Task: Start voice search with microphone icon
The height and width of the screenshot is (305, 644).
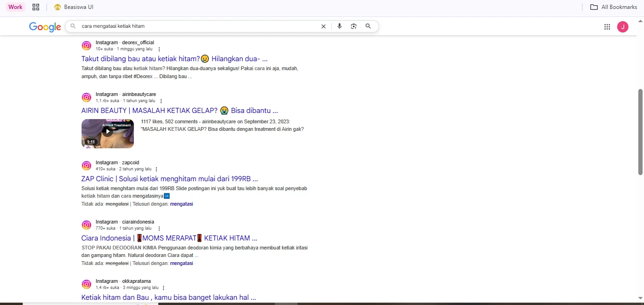Action: (x=339, y=26)
